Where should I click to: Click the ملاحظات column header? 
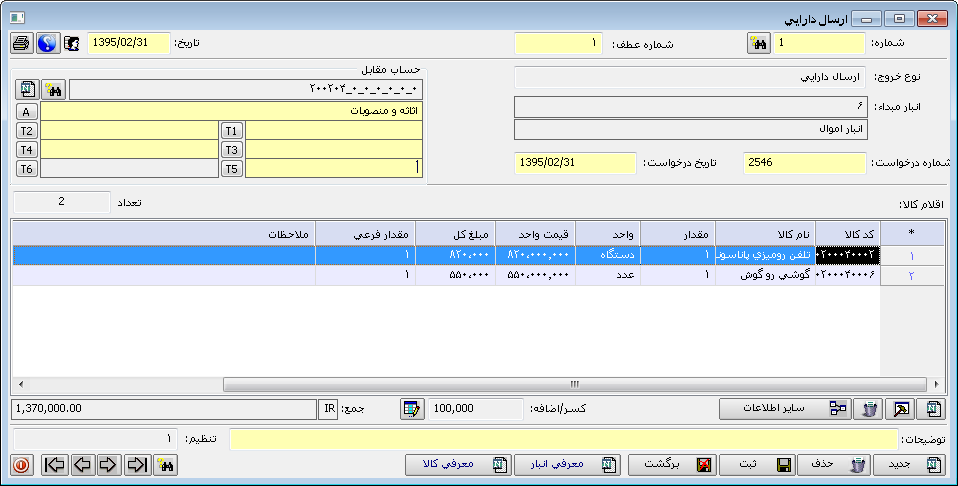164,234
